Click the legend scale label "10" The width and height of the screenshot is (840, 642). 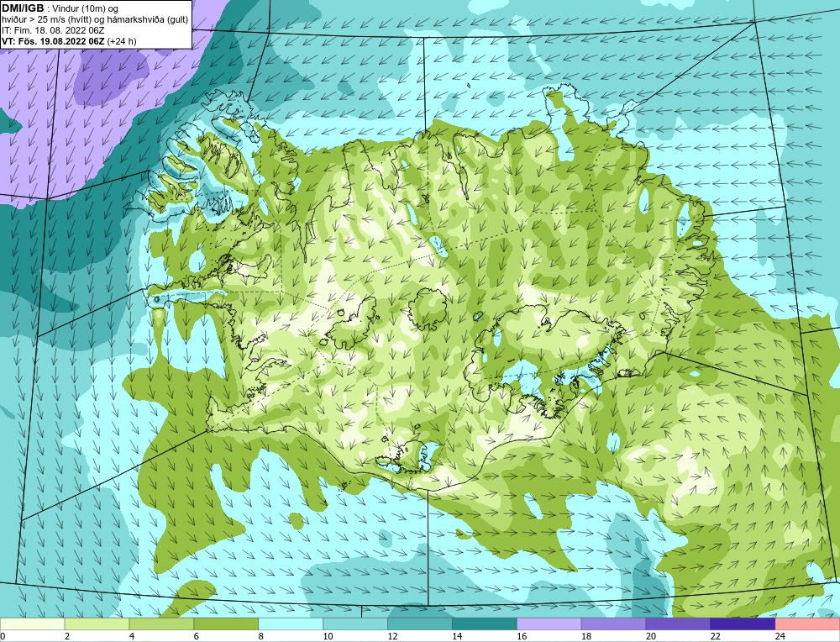click(328, 636)
